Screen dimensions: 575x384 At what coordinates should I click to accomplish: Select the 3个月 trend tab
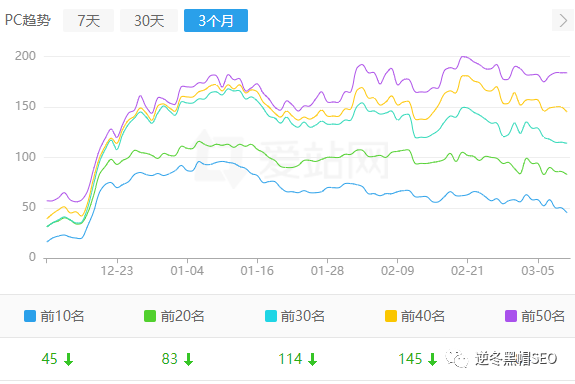(x=216, y=21)
